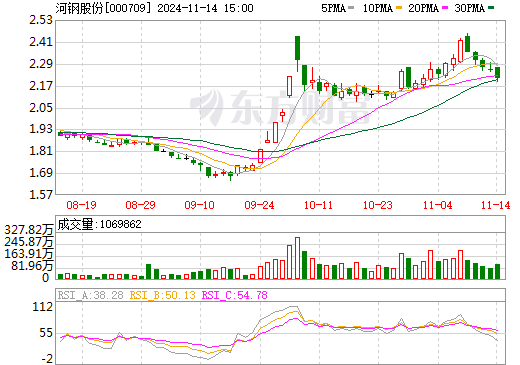
Task: Select the 08-29 date label
Action: (x=140, y=205)
